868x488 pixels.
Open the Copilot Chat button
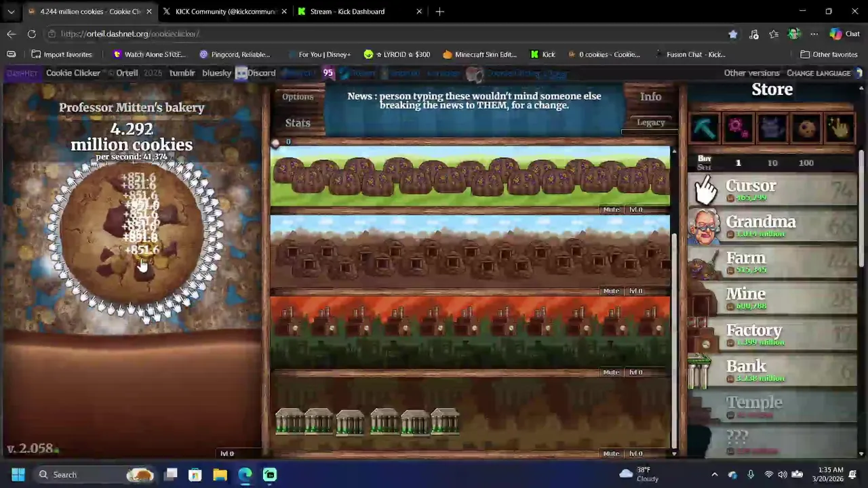pyautogui.click(x=845, y=34)
